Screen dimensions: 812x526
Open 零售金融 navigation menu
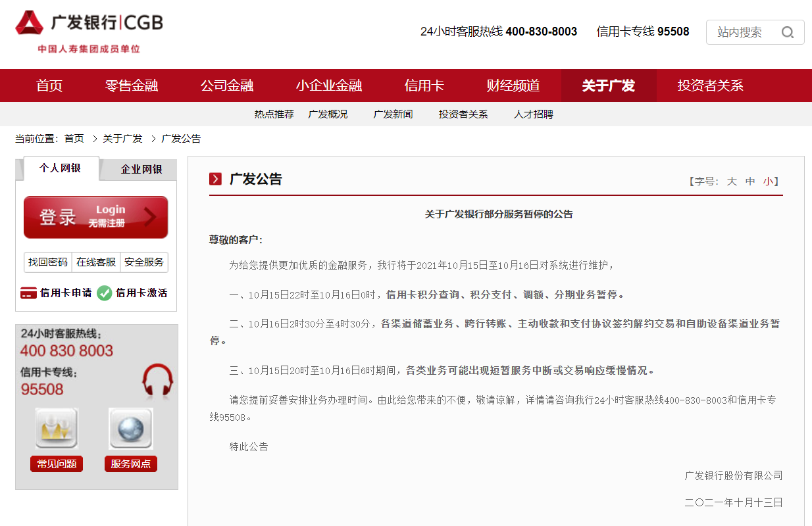click(x=132, y=85)
